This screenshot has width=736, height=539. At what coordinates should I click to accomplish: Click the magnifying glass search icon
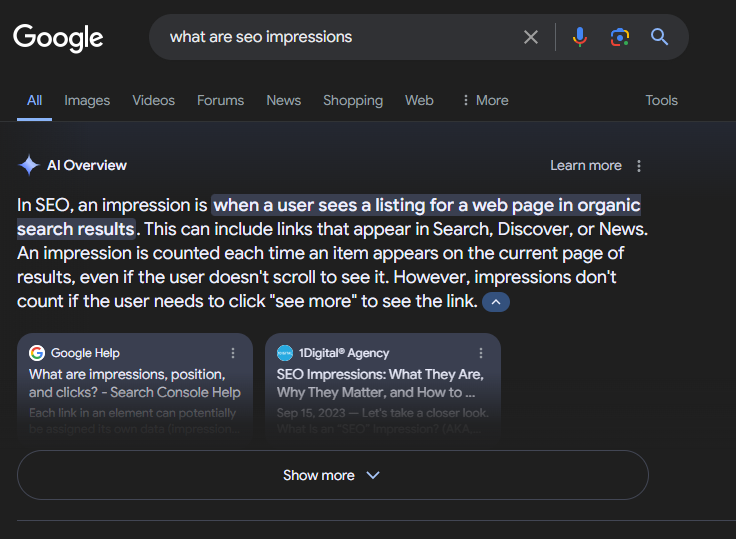pyautogui.click(x=659, y=37)
